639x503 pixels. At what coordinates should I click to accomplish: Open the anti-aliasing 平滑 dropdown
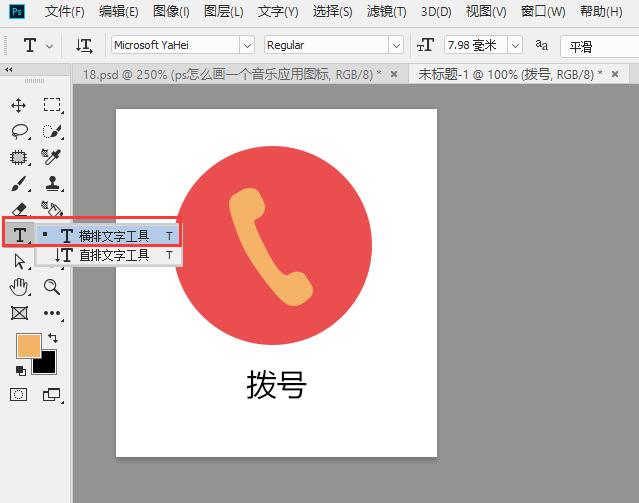[599, 46]
